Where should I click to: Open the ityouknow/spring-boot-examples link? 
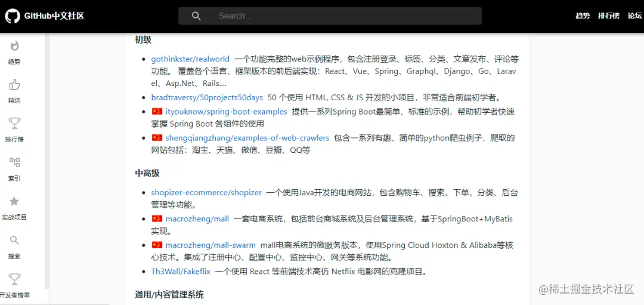(227, 112)
